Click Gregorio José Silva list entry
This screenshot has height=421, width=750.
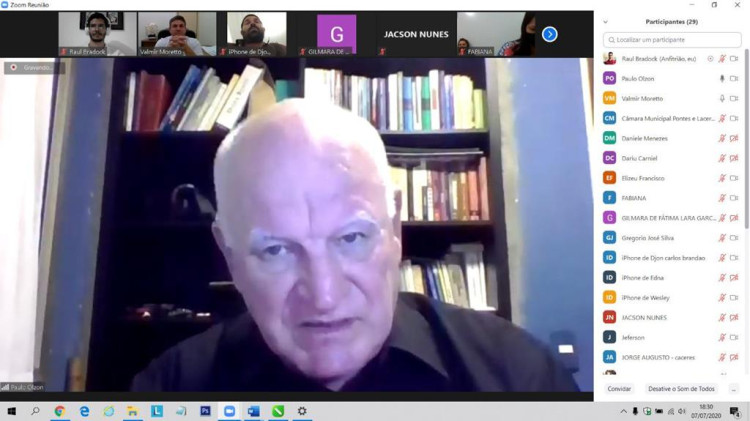click(x=670, y=238)
